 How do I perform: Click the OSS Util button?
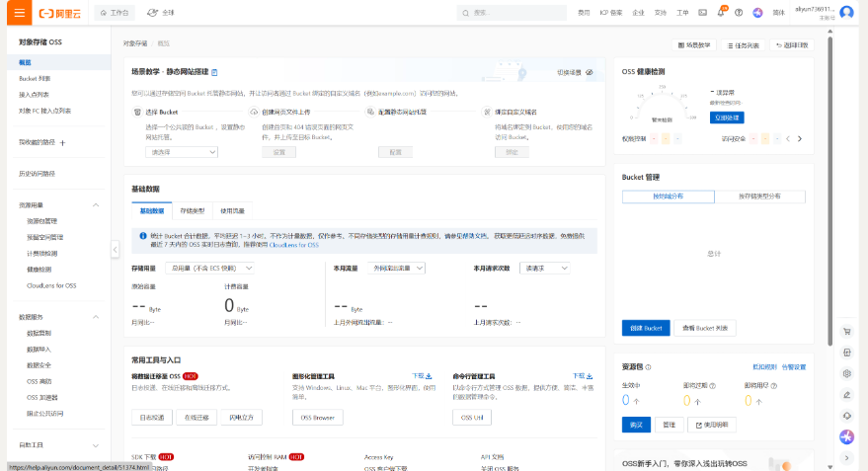[472, 418]
